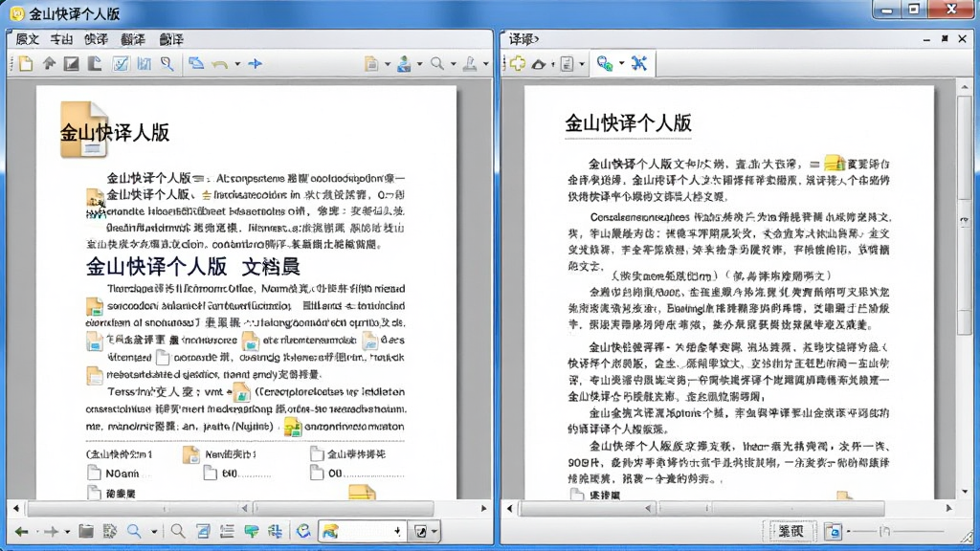Click scroll-down arrow of translation pane scrollbar

click(x=965, y=492)
